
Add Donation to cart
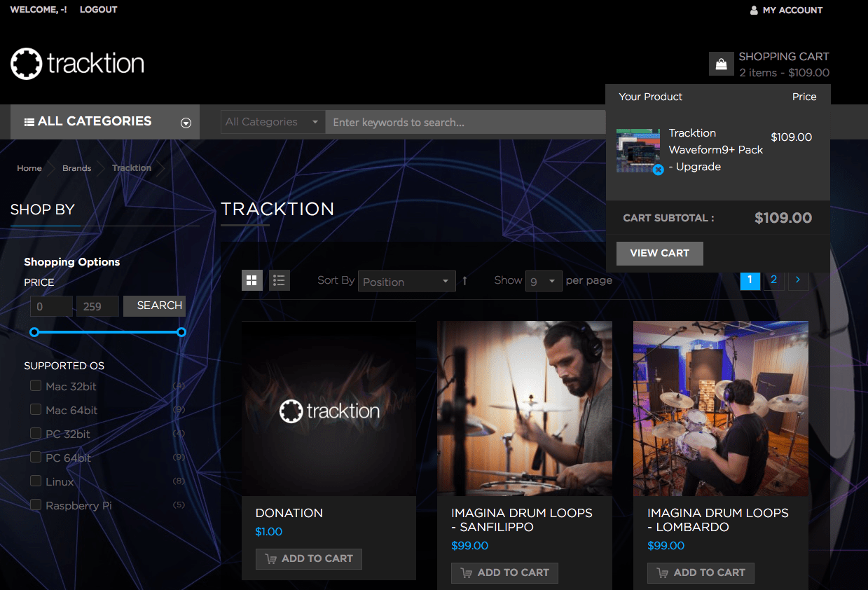[309, 558]
